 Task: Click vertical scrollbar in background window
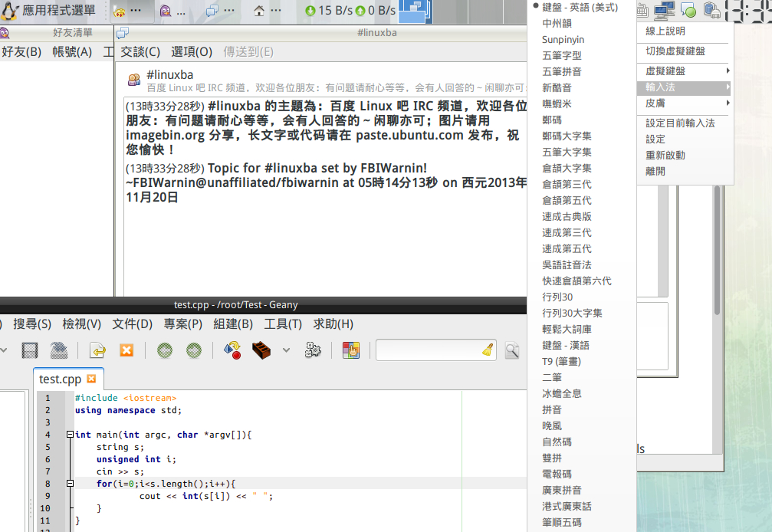pos(718,251)
